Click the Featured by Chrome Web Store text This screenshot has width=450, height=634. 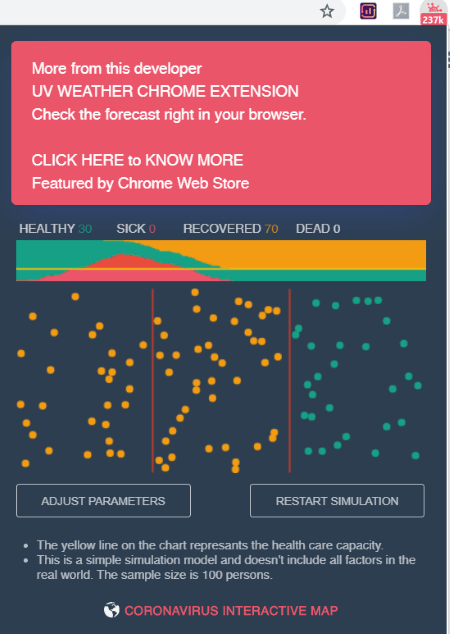[140, 183]
